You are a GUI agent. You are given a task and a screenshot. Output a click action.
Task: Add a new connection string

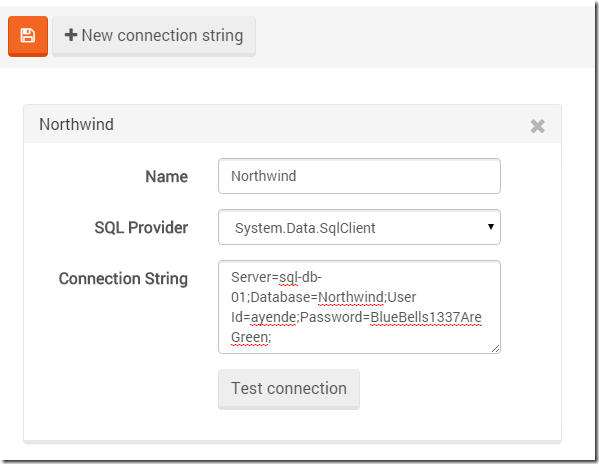(x=154, y=36)
